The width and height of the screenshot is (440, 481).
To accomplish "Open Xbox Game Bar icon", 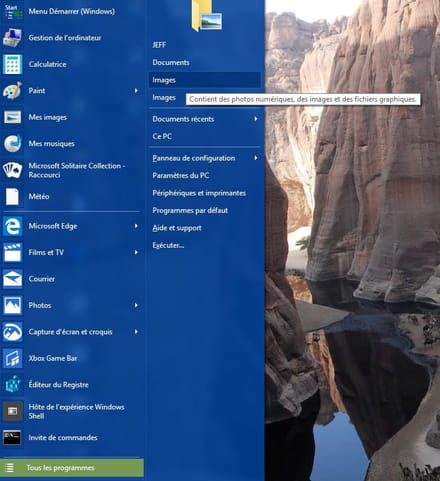I will click(13, 358).
